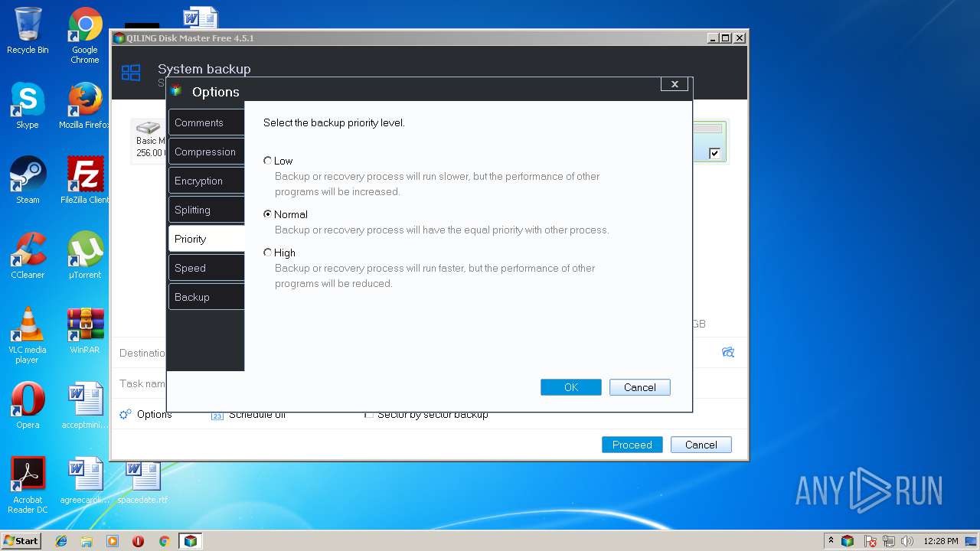Click QILING tray icon in notification area
Viewport: 980px width, 551px height.
point(848,541)
